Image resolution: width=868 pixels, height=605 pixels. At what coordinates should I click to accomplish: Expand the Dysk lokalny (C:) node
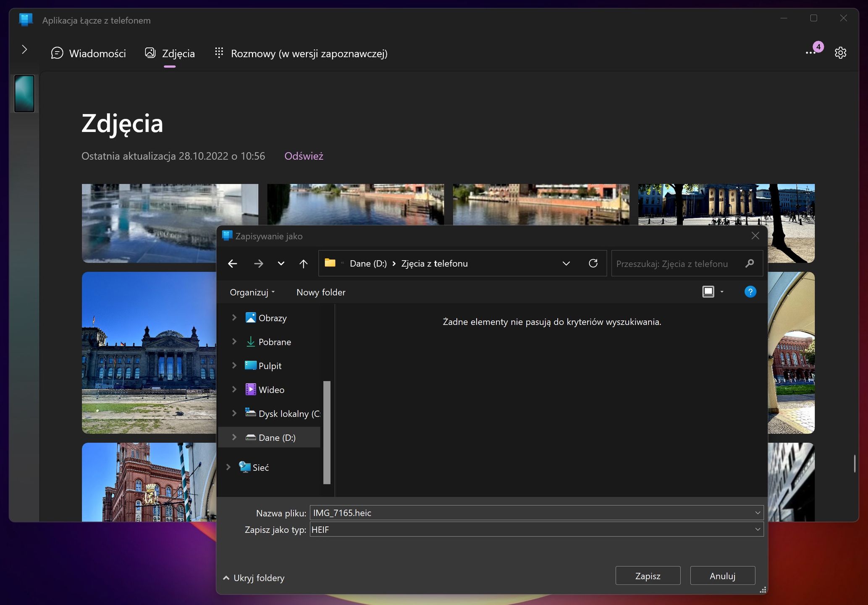(234, 413)
